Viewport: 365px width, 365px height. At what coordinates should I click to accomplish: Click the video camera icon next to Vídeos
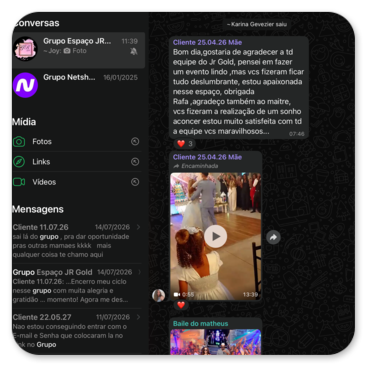[x=19, y=182]
